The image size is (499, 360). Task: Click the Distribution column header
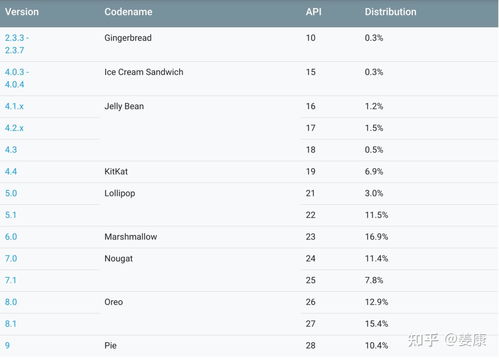pos(390,12)
